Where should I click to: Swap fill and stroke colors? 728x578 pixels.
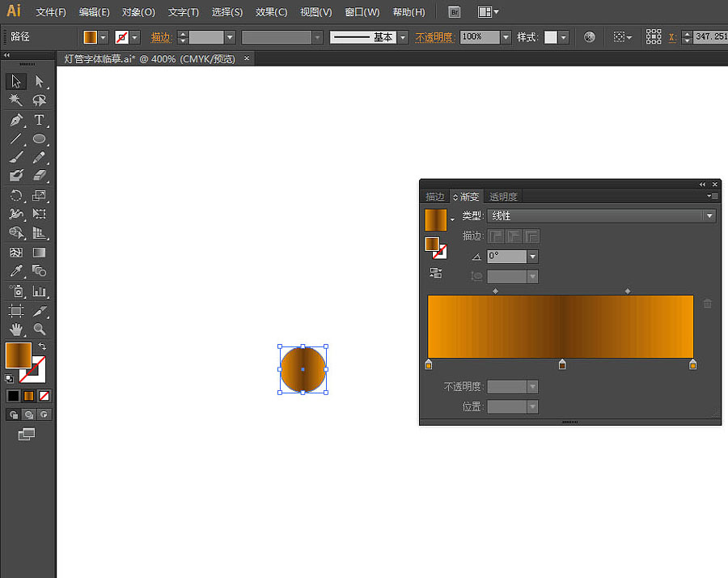point(42,346)
